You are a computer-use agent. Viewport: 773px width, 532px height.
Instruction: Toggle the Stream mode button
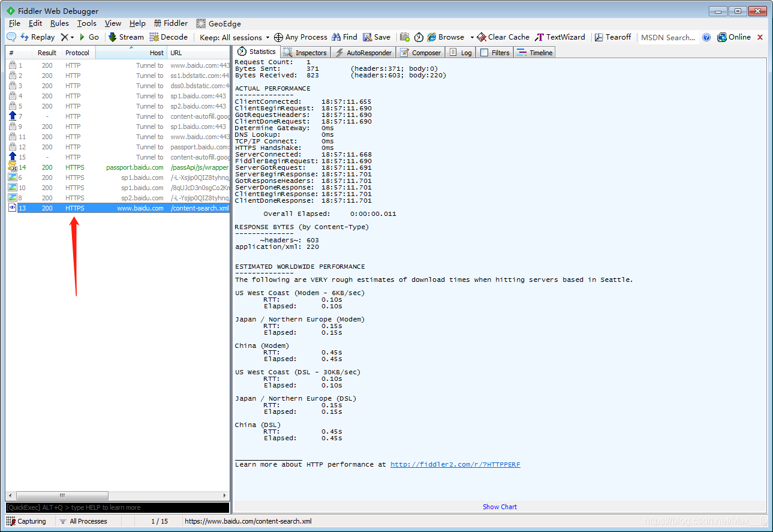coord(126,37)
